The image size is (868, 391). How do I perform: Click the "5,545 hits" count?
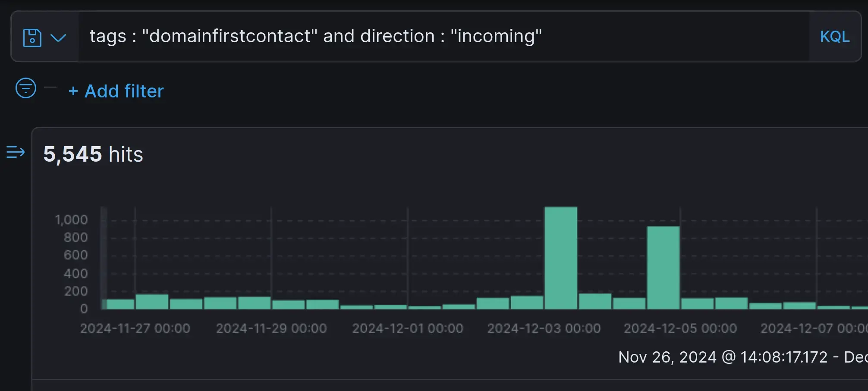coord(93,154)
